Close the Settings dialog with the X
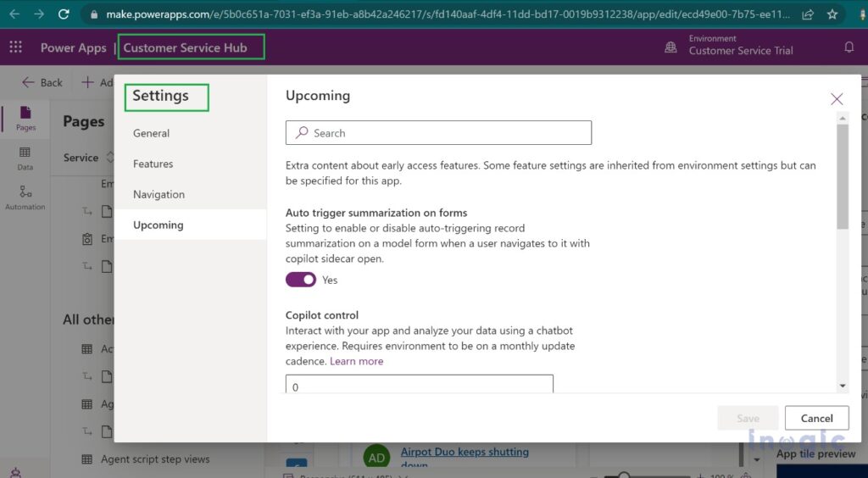 coord(837,99)
